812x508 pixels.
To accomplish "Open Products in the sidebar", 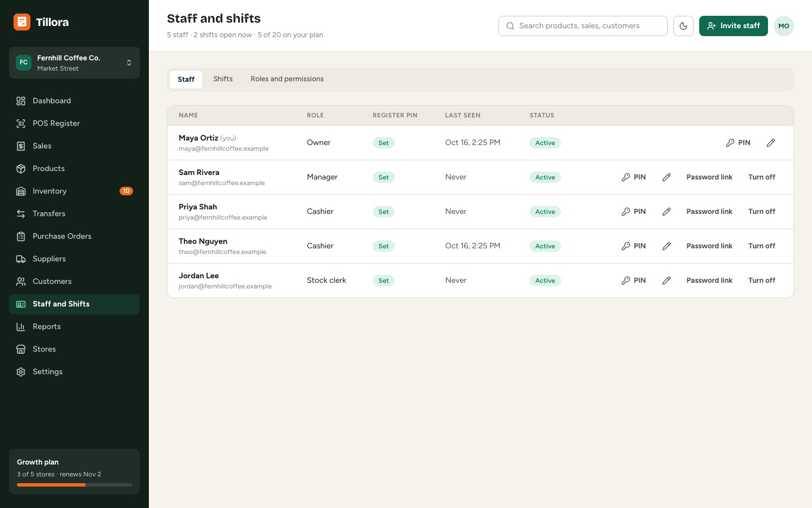I will 74,169.
